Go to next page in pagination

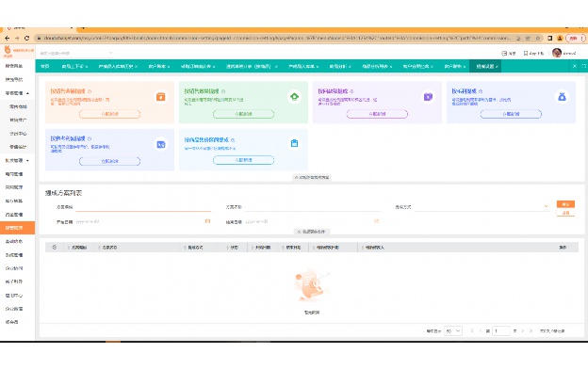[x=523, y=331]
